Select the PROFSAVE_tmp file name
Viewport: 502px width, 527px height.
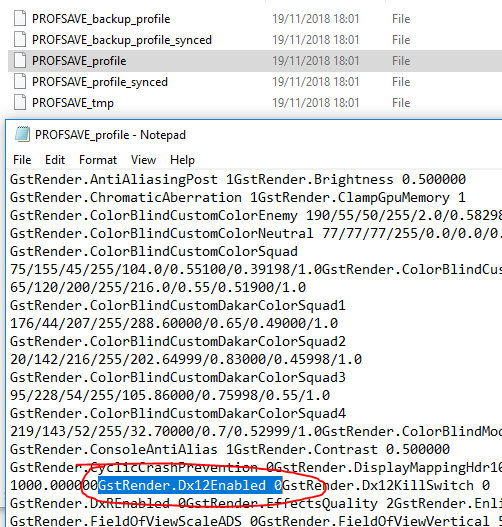coord(73,103)
